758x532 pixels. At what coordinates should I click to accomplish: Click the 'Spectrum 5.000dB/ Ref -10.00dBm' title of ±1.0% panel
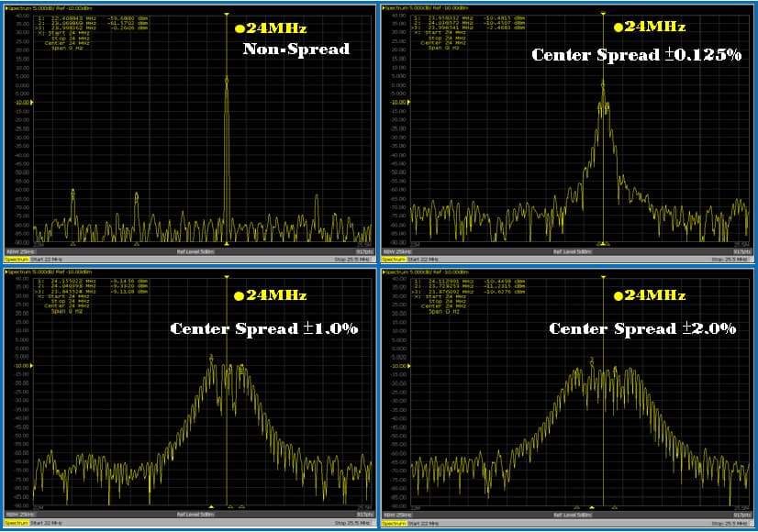[49, 272]
